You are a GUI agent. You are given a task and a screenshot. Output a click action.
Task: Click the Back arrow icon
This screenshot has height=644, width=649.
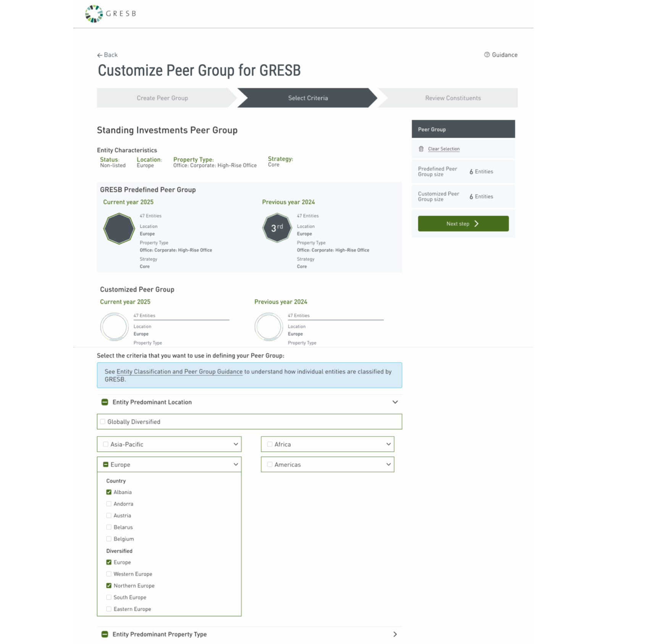100,55
